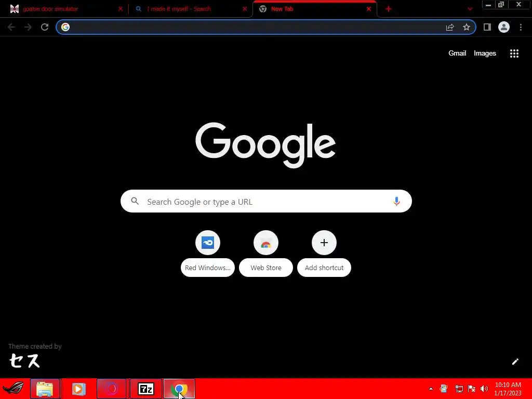Open the Web Store shortcut tile
The width and height of the screenshot is (532, 399).
click(x=266, y=243)
